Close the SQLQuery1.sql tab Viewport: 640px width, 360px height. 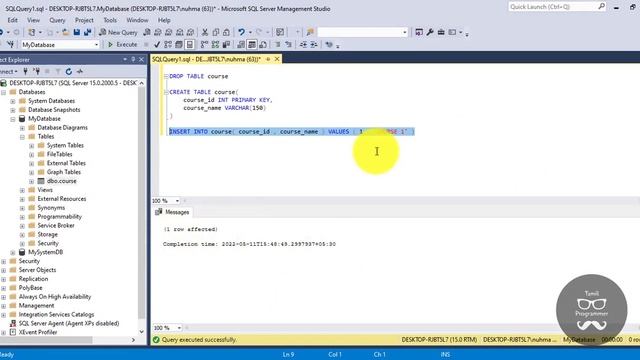click(277, 59)
